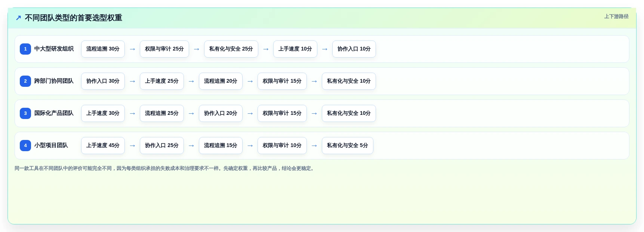
Task: Click the 私有化与安全 5分 chip
Action: [x=348, y=146]
